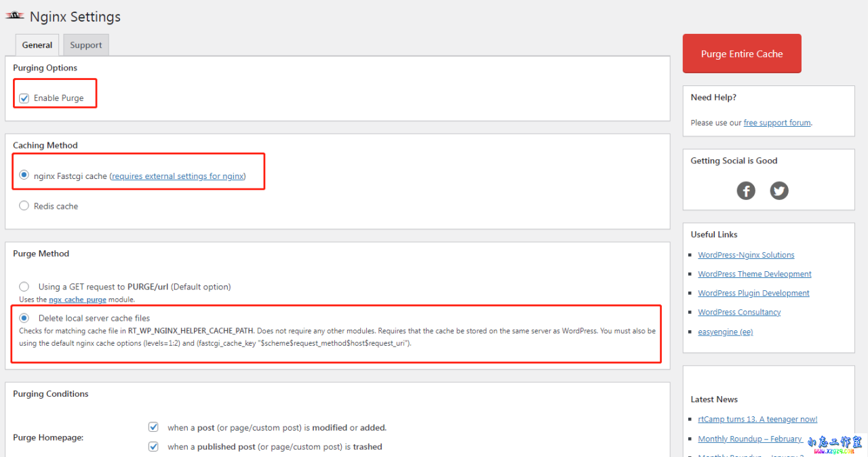
Task: Click the Facebook social icon
Action: pyautogui.click(x=746, y=191)
